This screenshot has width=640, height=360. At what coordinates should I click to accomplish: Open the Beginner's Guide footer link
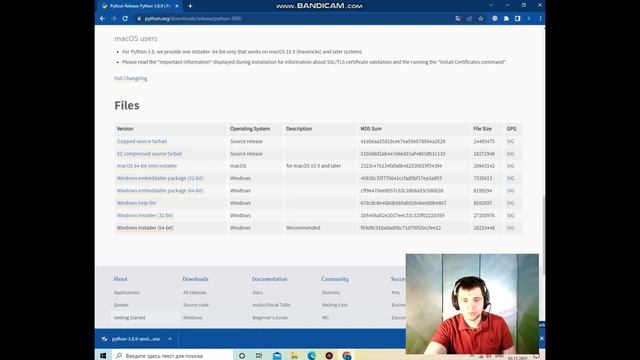tap(270, 318)
